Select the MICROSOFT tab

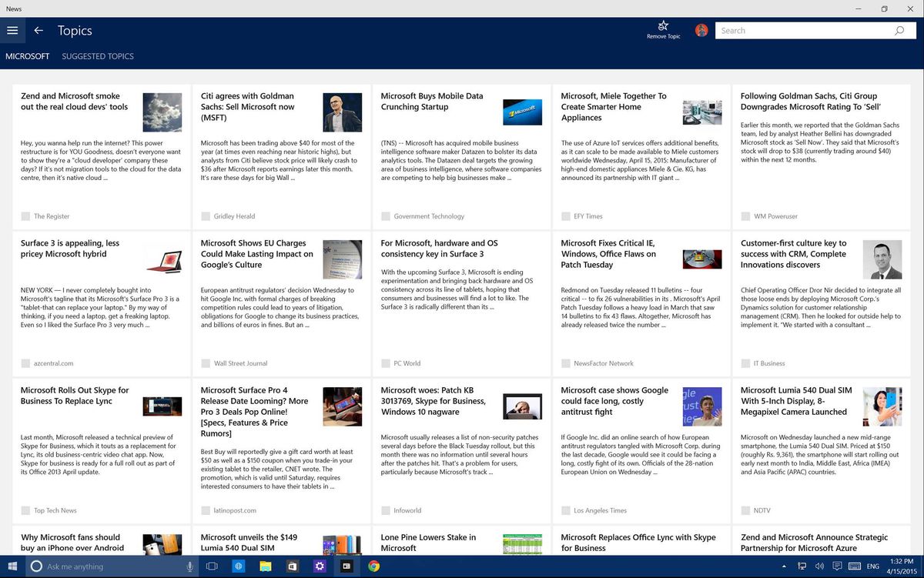28,56
